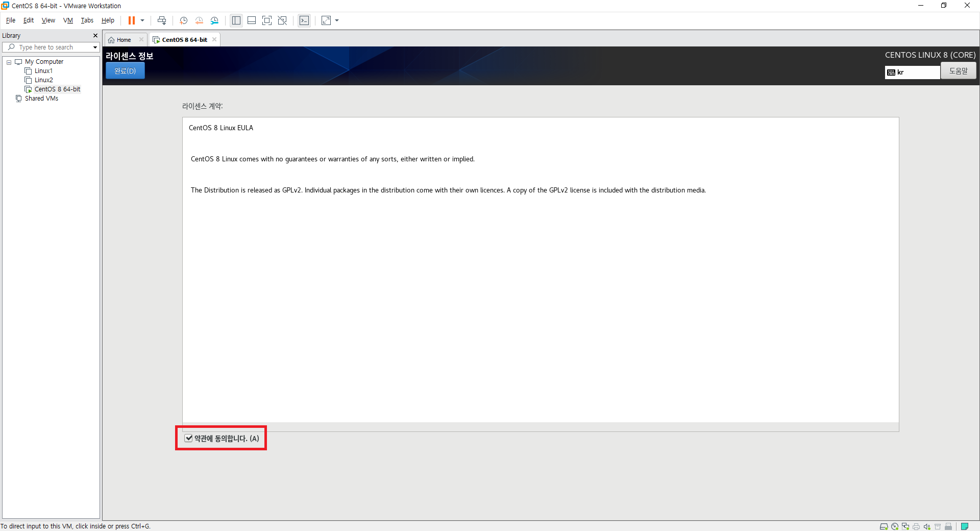Toggle the thumbnail bar view
The width and height of the screenshot is (980, 531).
click(252, 20)
